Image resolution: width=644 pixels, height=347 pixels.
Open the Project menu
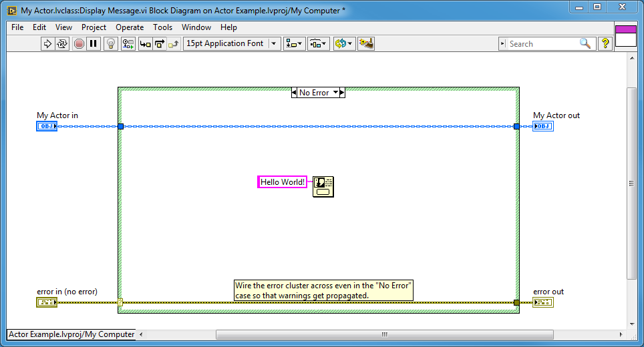coord(94,27)
